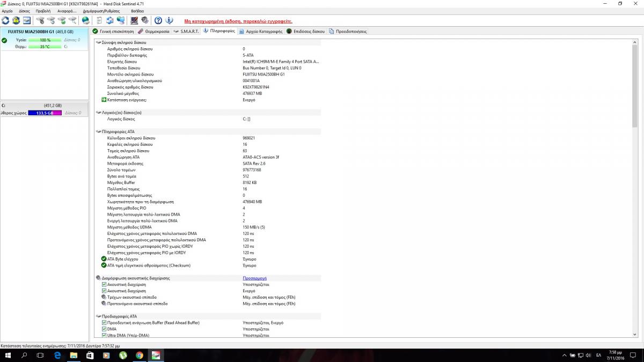The width and height of the screenshot is (644, 362).
Task: Click the refresh disk information toolbar icon
Action: [x=5, y=20]
